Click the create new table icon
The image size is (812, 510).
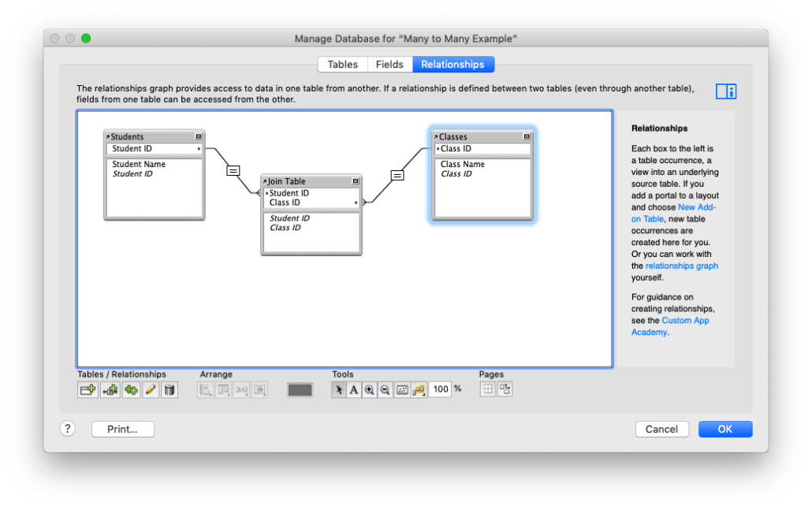[87, 389]
